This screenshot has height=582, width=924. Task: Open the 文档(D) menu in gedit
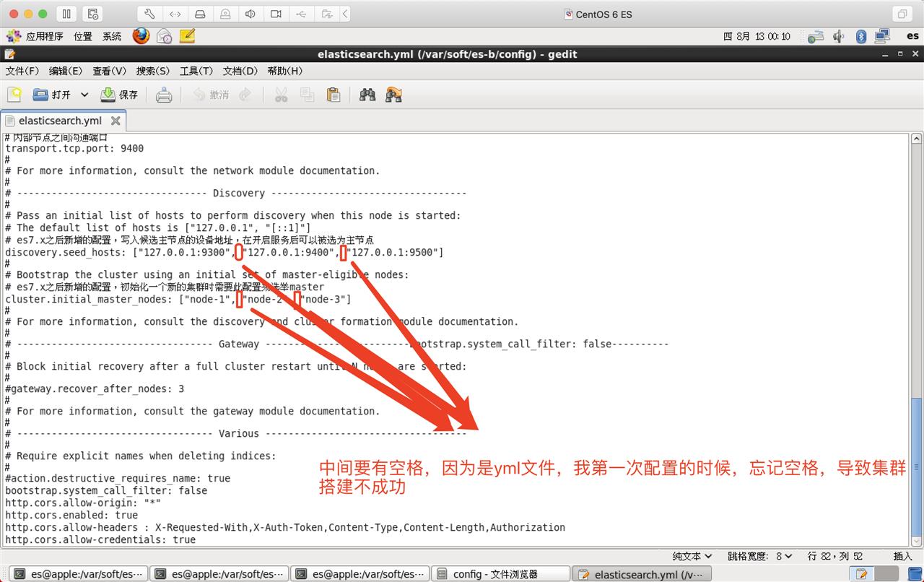240,71
